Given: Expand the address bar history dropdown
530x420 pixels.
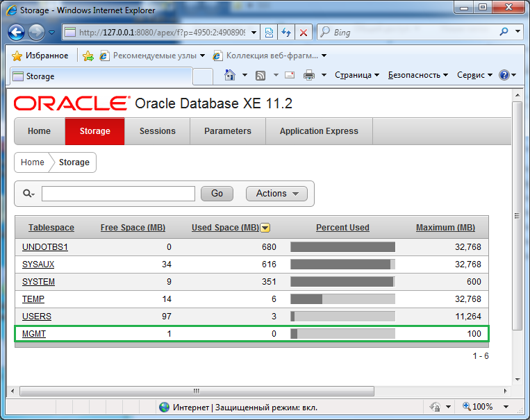Looking at the screenshot, I should click(254, 33).
